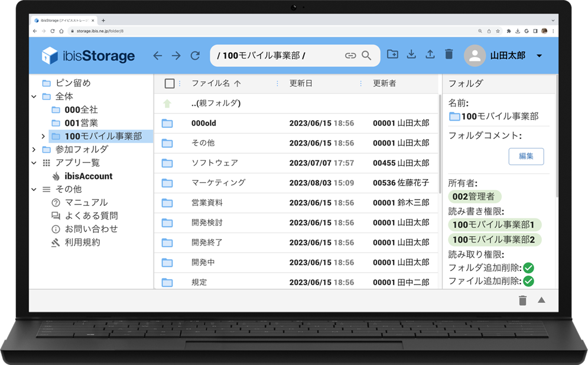
Task: Click the 編集 button for folder comment
Action: click(x=526, y=156)
